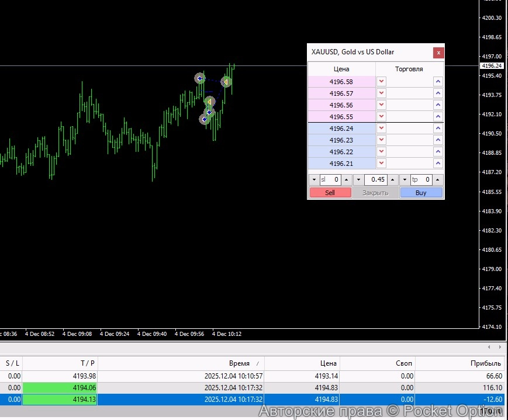Click the blue up arrow beside 4196.22
This screenshot has height=420, width=508.
(x=438, y=152)
